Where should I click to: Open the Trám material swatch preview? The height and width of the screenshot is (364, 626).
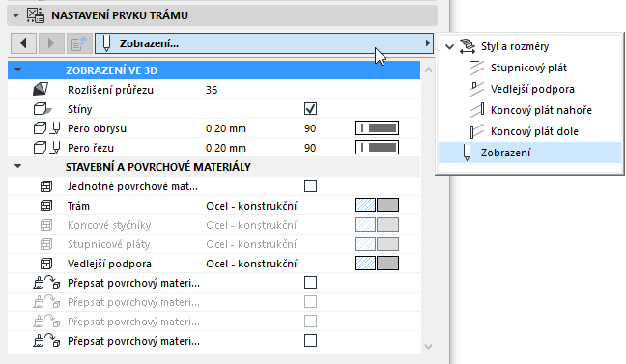[x=377, y=205]
